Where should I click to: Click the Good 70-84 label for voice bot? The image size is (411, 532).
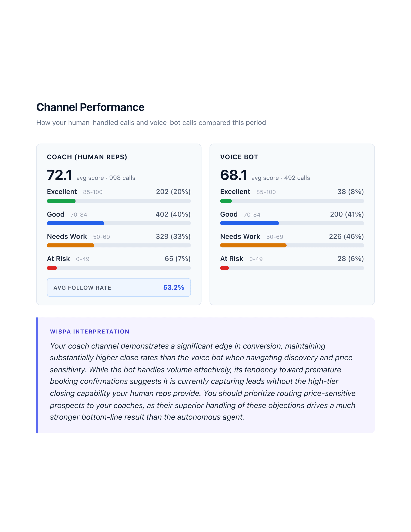click(229, 214)
